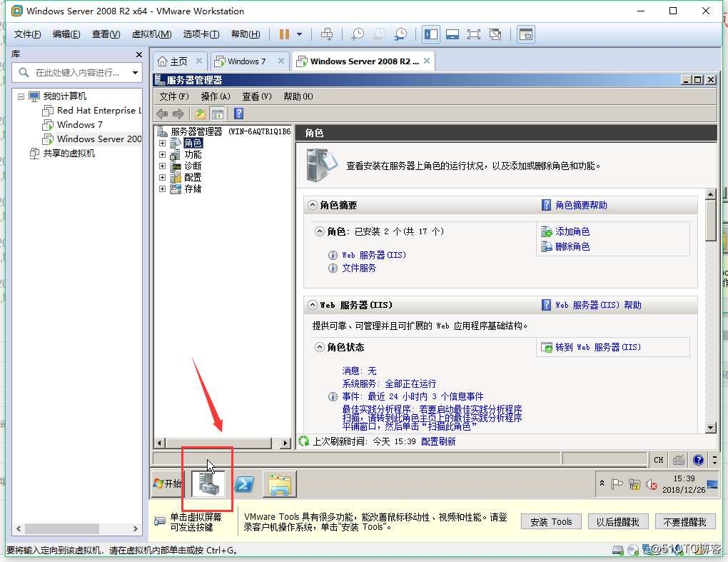Open the 文件服务 role link

pos(359,268)
